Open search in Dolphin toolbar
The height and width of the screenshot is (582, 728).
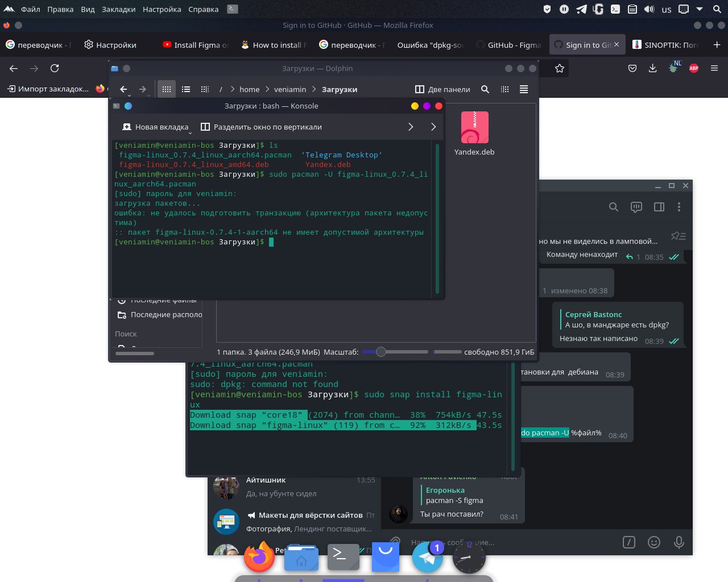point(485,89)
